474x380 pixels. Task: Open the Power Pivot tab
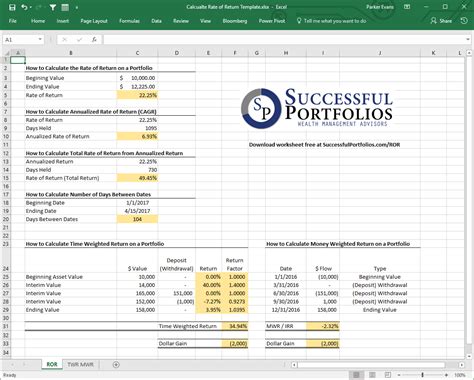click(272, 21)
